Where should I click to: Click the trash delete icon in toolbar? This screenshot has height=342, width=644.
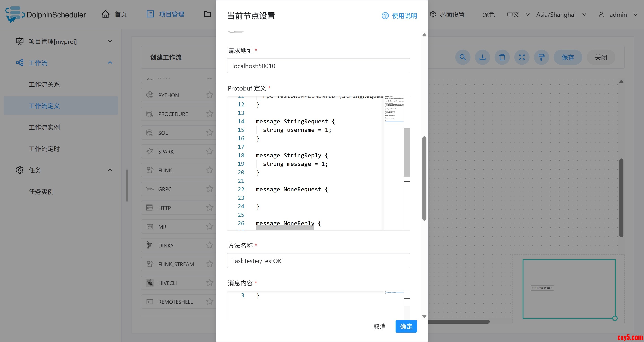click(502, 57)
